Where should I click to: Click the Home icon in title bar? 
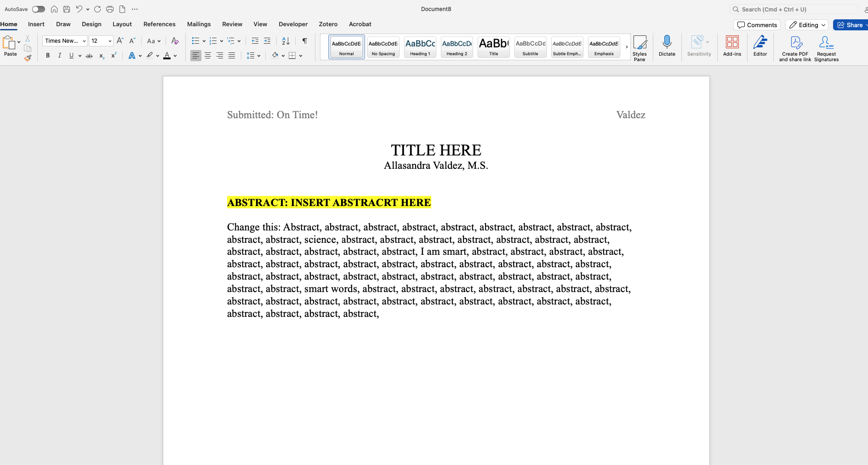click(54, 9)
